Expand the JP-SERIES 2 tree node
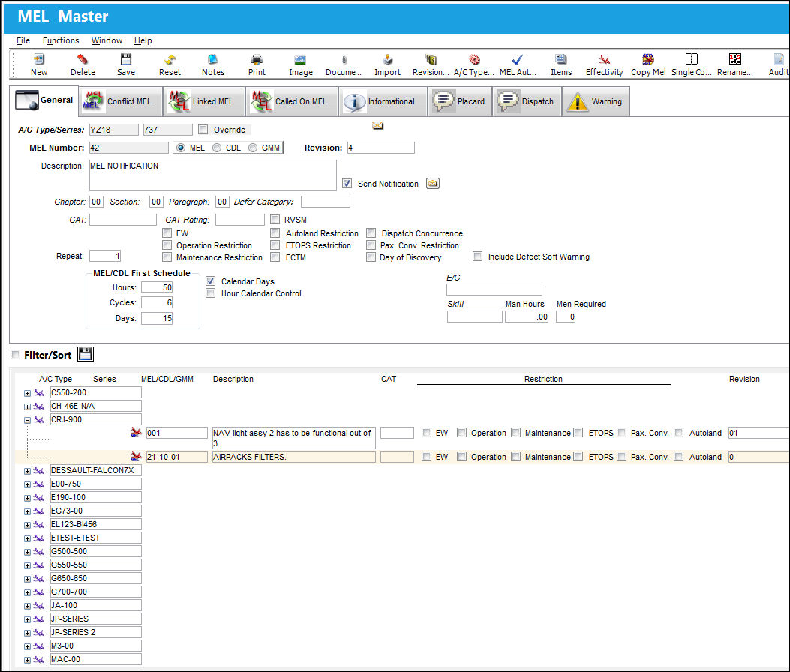Image resolution: width=790 pixels, height=672 pixels. (x=27, y=633)
